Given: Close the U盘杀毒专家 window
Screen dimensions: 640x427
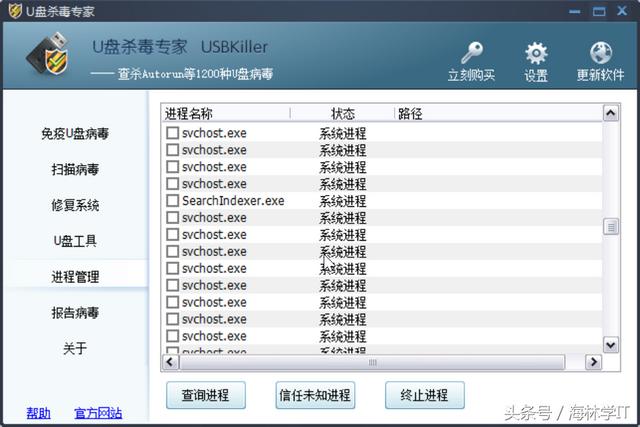Looking at the screenshot, I should pos(622,11).
